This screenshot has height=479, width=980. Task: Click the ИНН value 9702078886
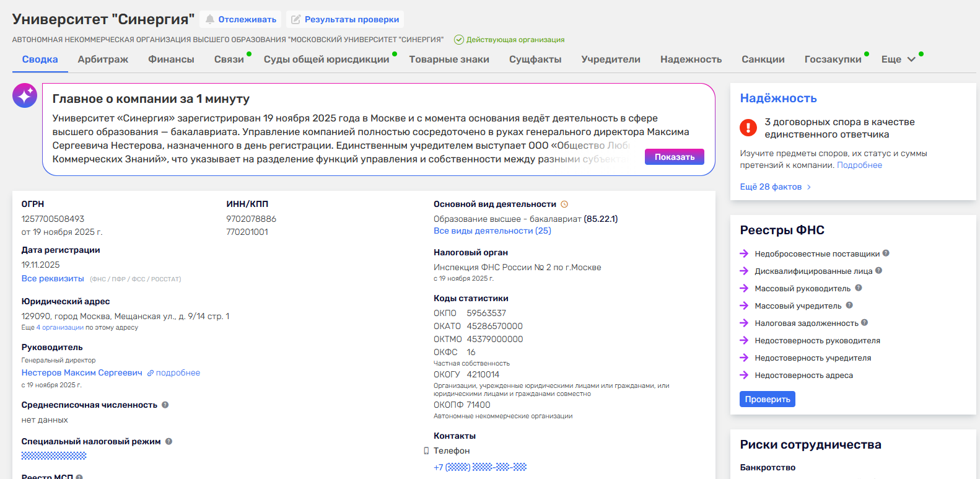click(251, 219)
